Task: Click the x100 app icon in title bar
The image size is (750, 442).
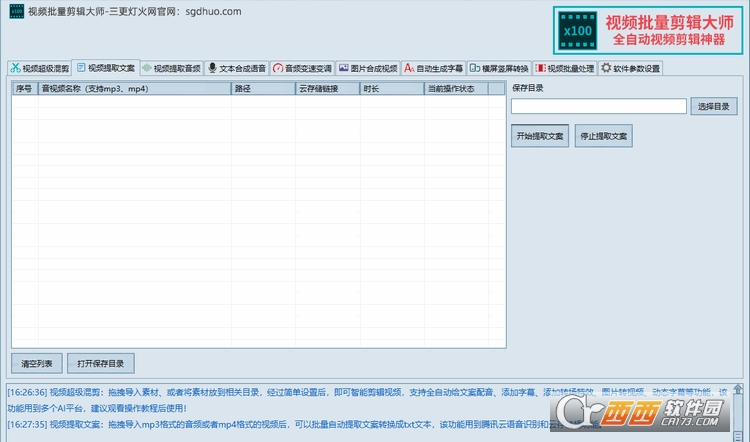Action: pyautogui.click(x=17, y=11)
